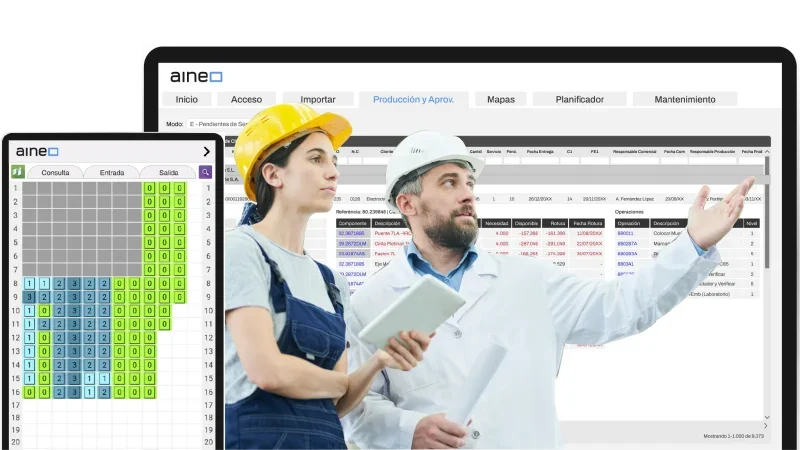The height and width of the screenshot is (450, 800).
Task: Click the Fecha Rotura column header
Action: pyautogui.click(x=587, y=223)
